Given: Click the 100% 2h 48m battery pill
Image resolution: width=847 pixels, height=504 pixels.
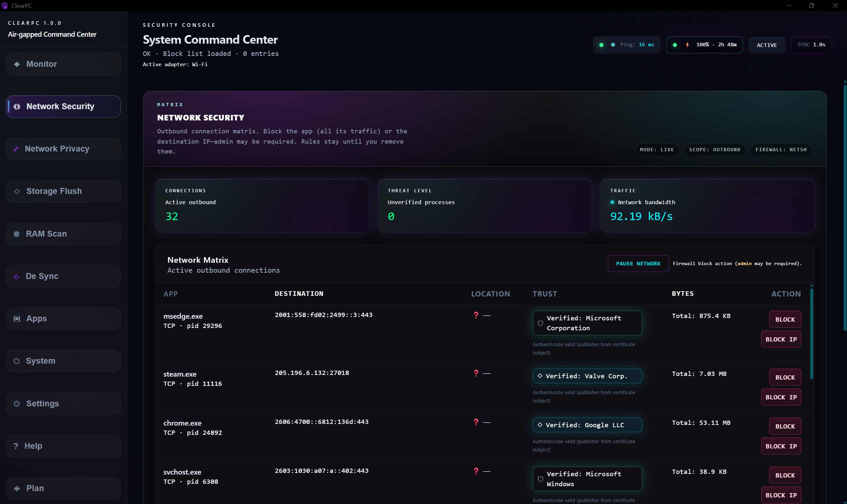Looking at the screenshot, I should (x=704, y=45).
